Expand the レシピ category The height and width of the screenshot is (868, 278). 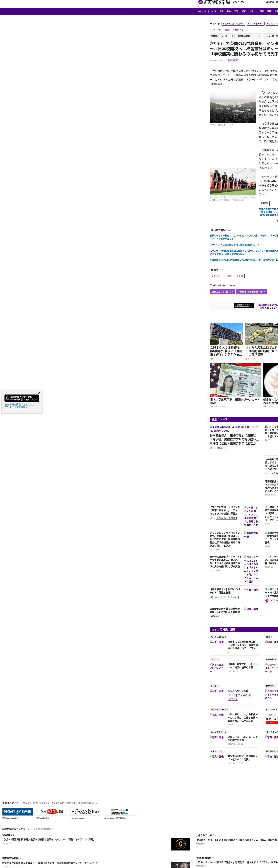pyautogui.click(x=215, y=686)
